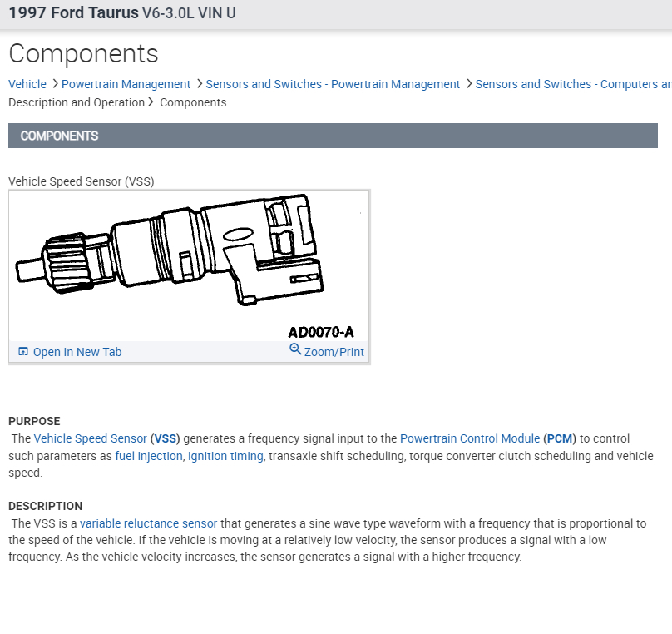The width and height of the screenshot is (672, 634).
Task: Follow the ignition timing link
Action: pos(225,456)
